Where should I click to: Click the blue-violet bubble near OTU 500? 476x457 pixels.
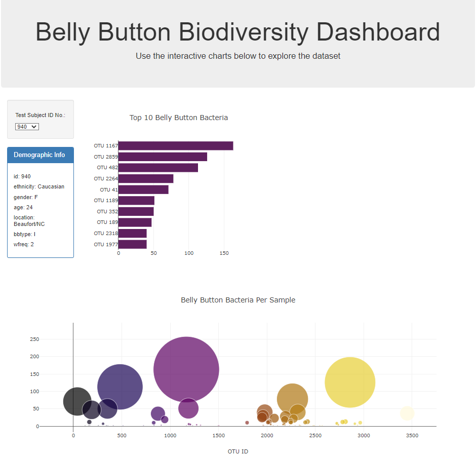tap(120, 386)
